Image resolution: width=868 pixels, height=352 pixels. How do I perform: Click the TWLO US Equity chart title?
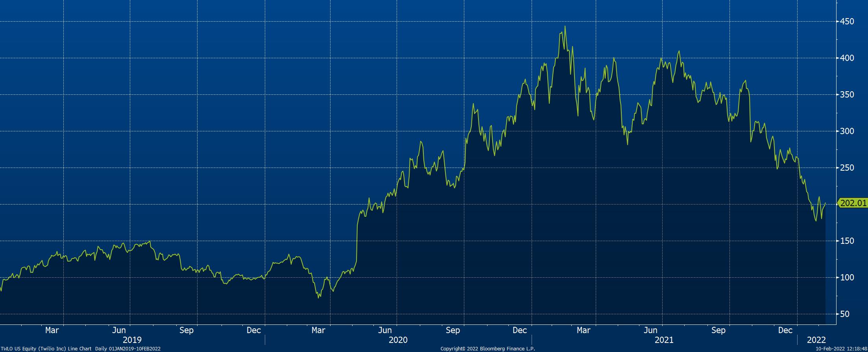point(81,349)
